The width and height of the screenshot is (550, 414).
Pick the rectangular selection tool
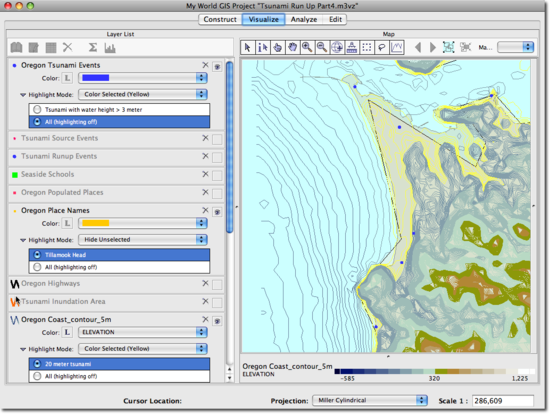click(x=367, y=47)
